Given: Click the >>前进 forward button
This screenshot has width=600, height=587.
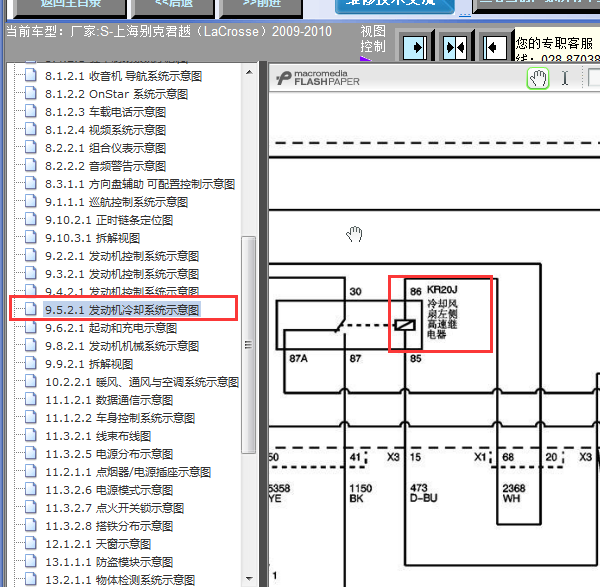Looking at the screenshot, I should pos(262,6).
